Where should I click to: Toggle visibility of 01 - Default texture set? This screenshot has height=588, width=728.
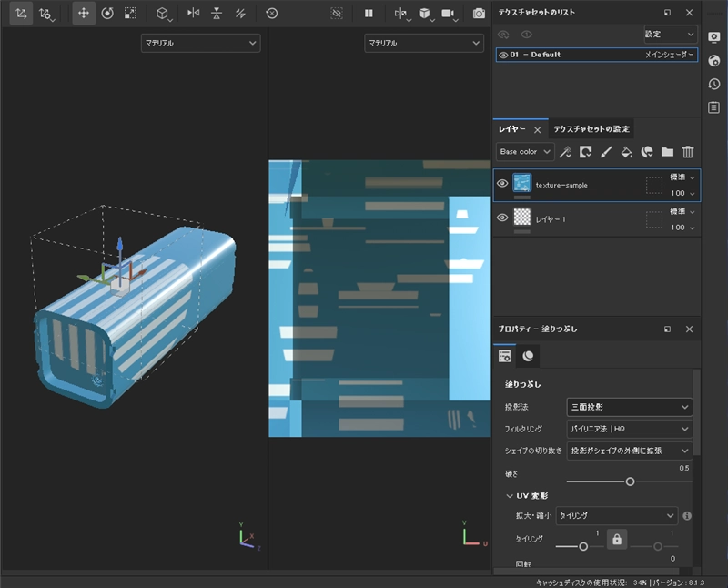click(x=503, y=55)
